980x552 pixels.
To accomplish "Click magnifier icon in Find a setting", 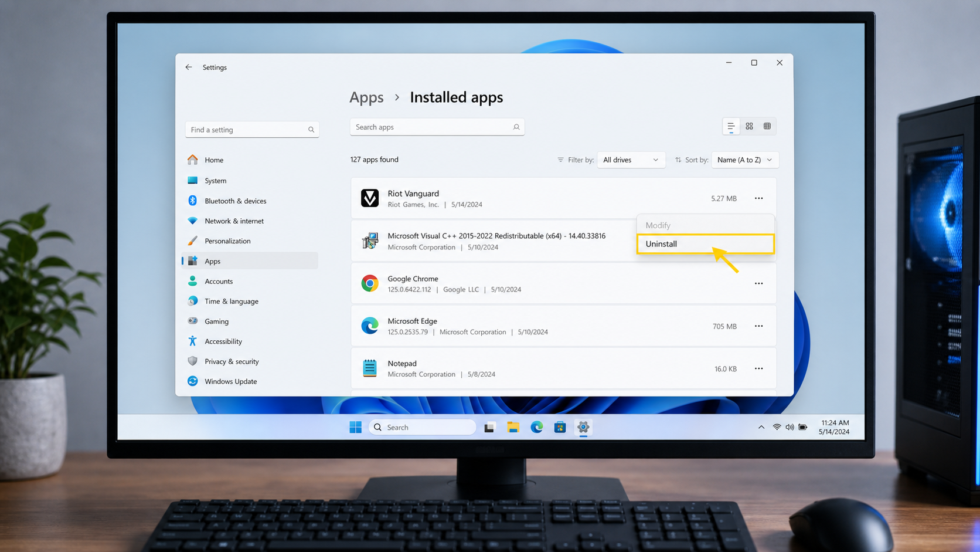I will (x=311, y=130).
